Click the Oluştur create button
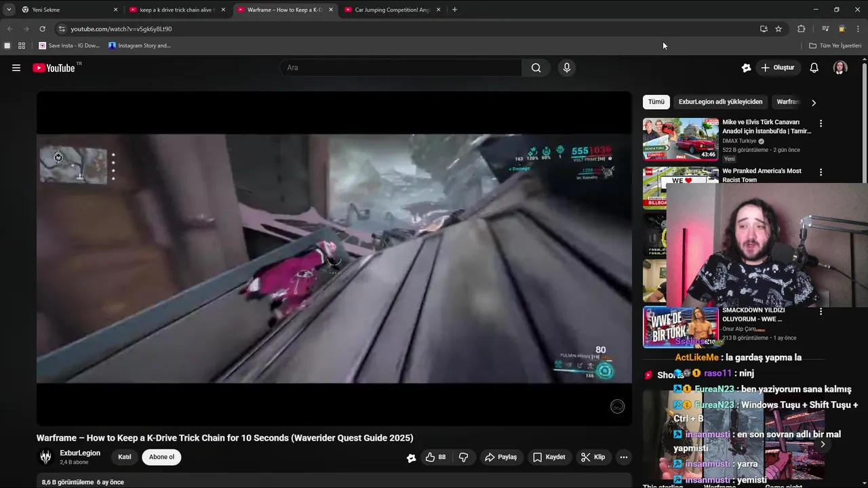 tap(777, 68)
